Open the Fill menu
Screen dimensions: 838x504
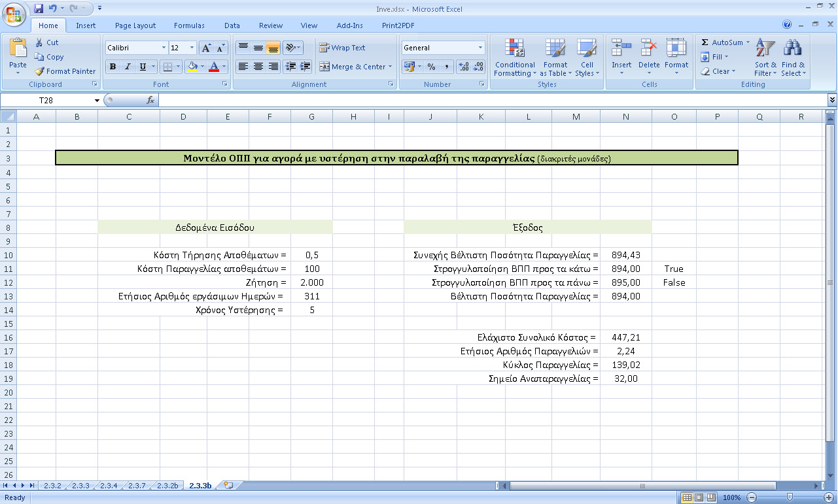(x=714, y=57)
